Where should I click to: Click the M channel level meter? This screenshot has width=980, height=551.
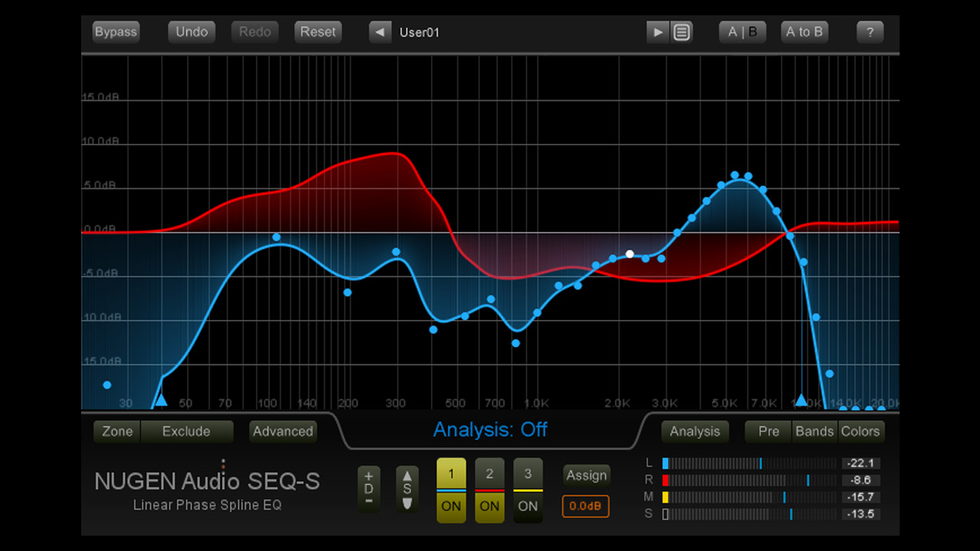[x=750, y=497]
